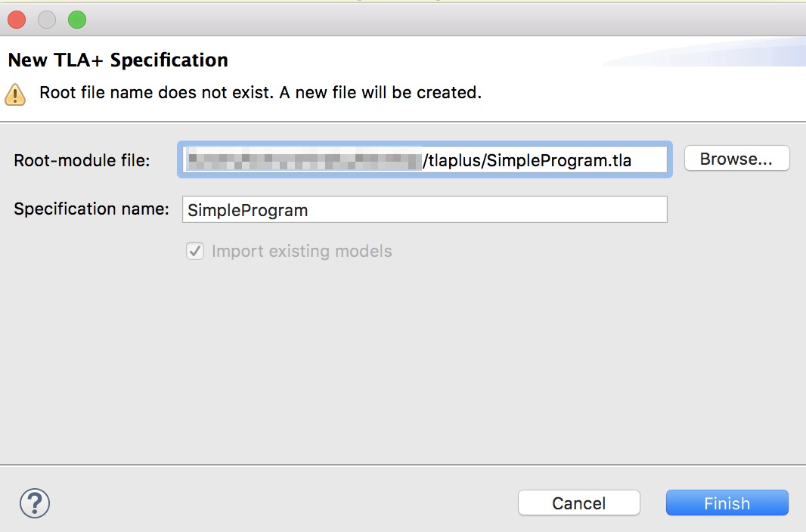Confirm the new specification with Finish
806x532 pixels.
pos(727,503)
